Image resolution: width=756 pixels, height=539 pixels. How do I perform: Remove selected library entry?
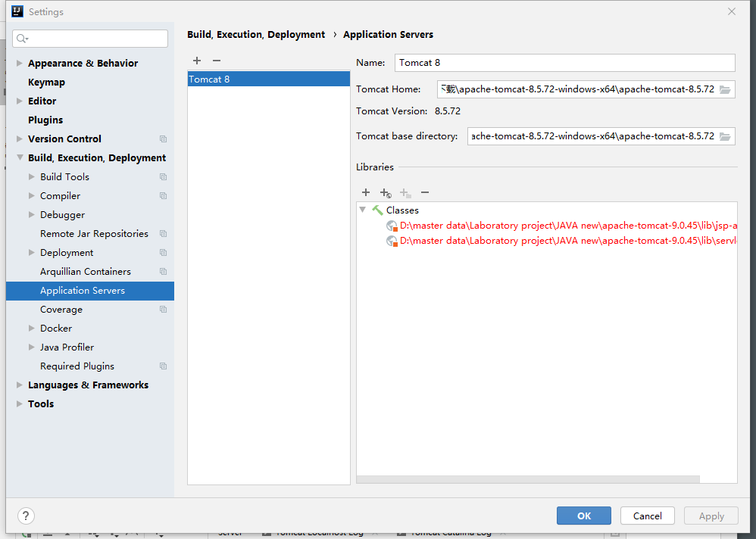[425, 193]
